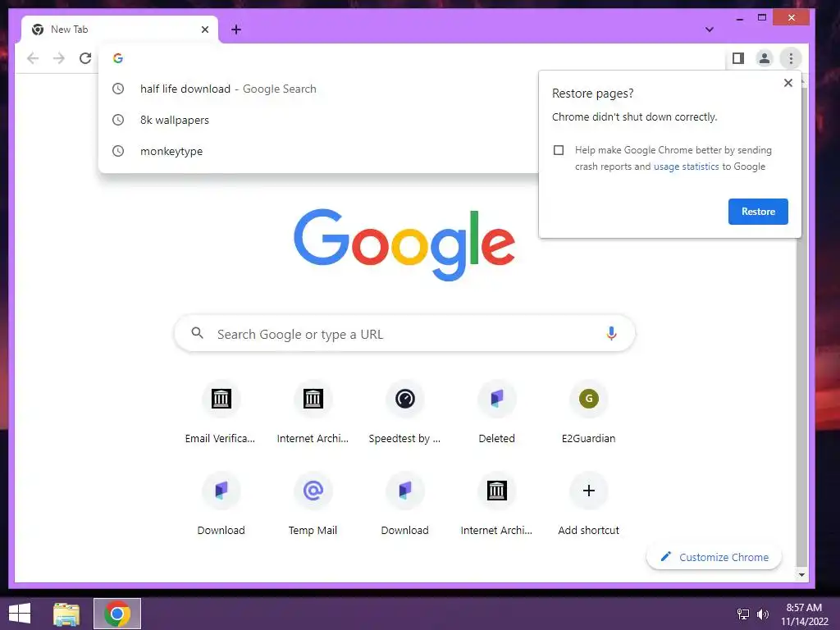The image size is (840, 630).
Task: Open the Download shortcut below Speedtest
Action: pyautogui.click(x=405, y=504)
